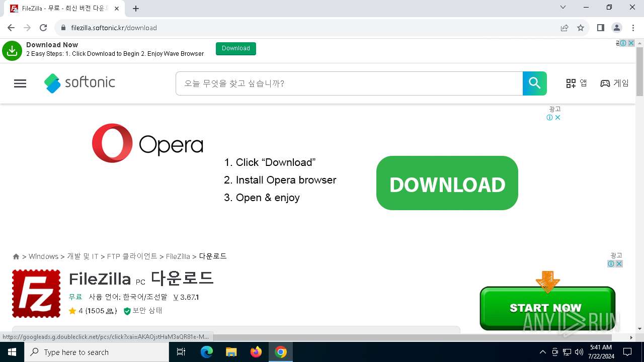Open the 앱 (Apps) section
Viewport: 644px width, 362px height.
click(577, 83)
